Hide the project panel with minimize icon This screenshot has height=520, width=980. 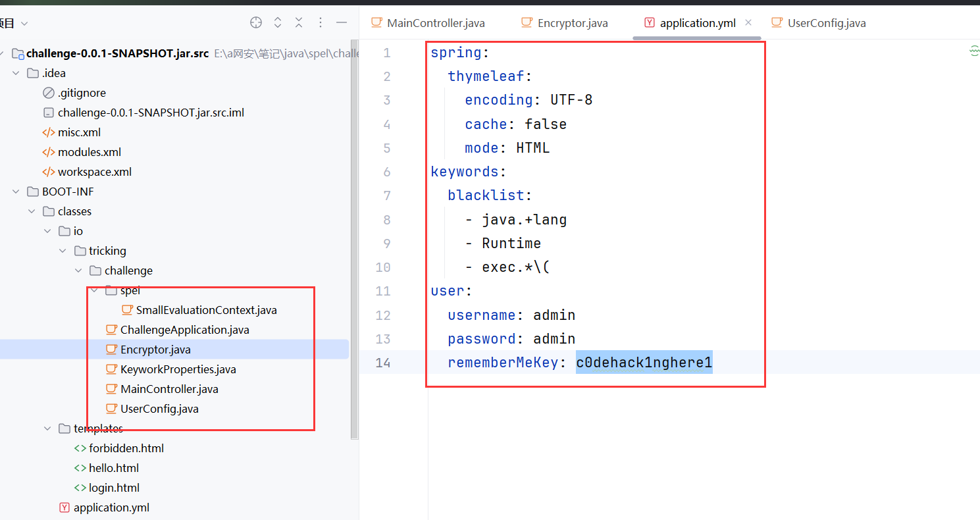point(342,23)
